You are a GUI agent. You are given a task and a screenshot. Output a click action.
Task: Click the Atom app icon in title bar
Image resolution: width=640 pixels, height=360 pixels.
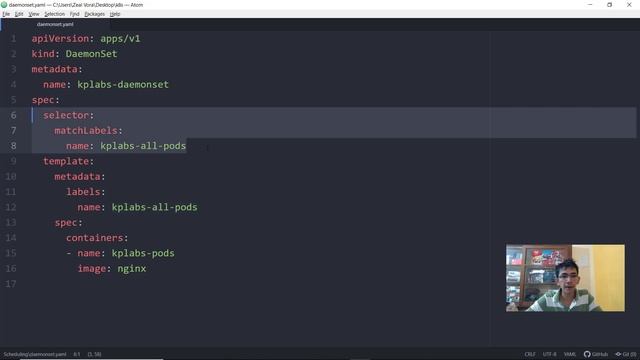(x=4, y=5)
